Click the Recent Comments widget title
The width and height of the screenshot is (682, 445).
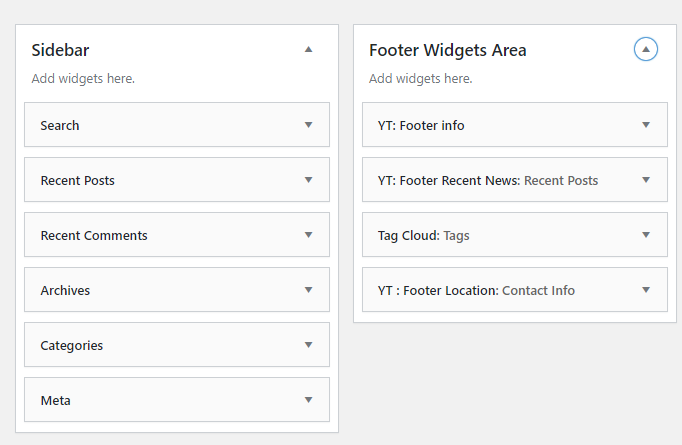[94, 235]
